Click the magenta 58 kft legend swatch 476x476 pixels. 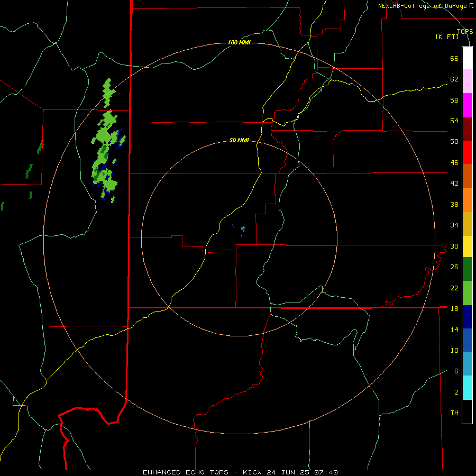[467, 105]
